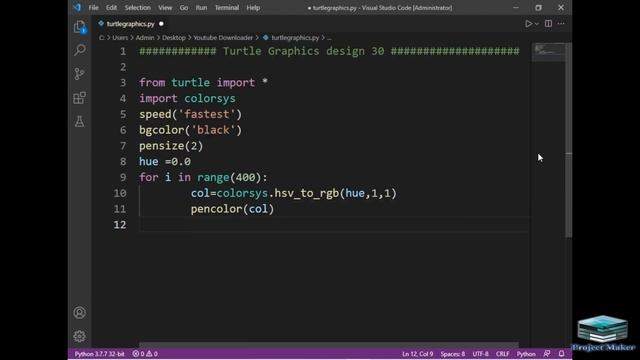Click 'turtle' in the from import line

(x=191, y=83)
